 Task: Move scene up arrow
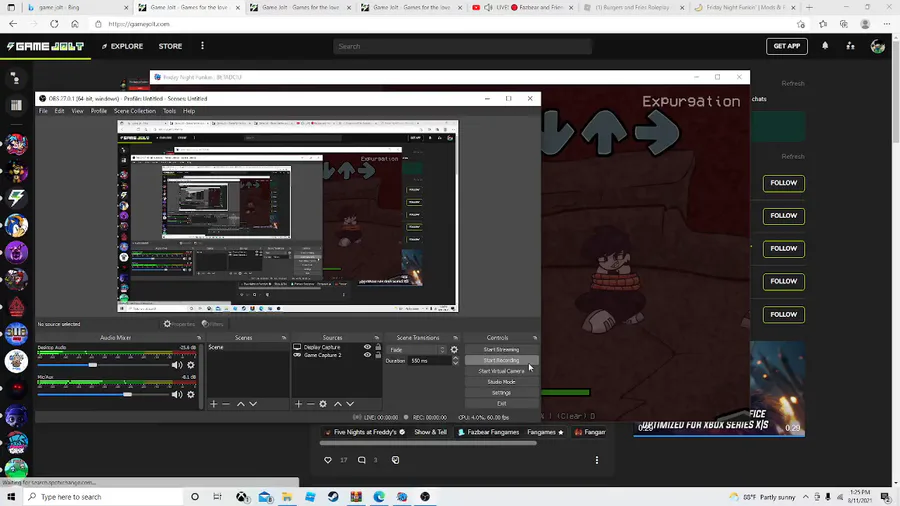[240, 404]
